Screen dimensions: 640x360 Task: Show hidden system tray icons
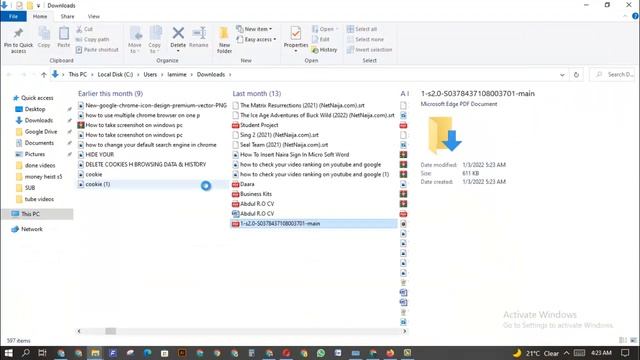point(567,353)
